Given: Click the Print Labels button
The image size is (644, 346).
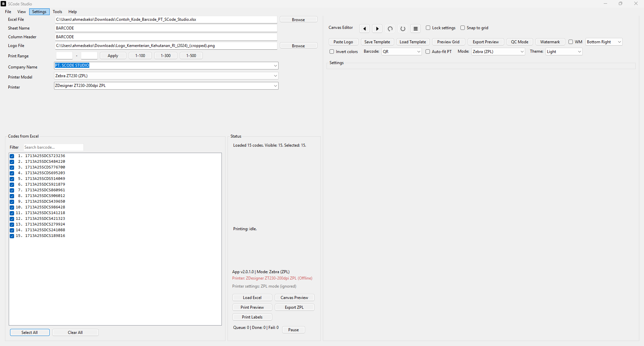Looking at the screenshot, I should pos(252,317).
